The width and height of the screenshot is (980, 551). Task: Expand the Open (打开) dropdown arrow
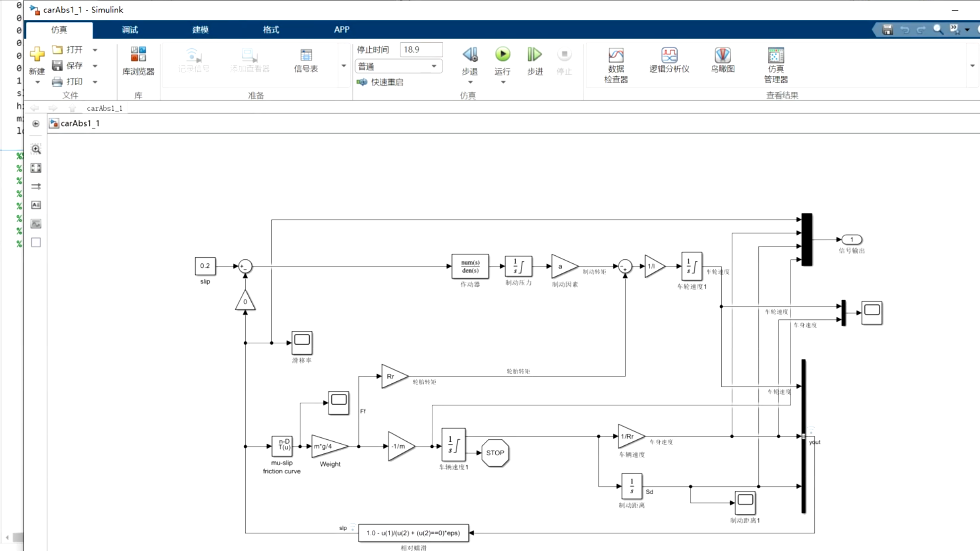(95, 50)
